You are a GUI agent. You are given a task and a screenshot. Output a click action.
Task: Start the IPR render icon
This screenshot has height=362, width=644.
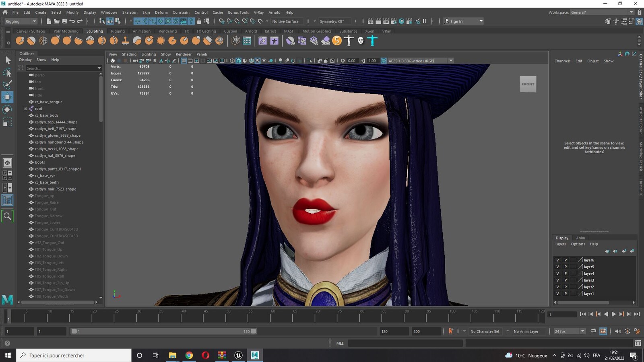tap(386, 21)
